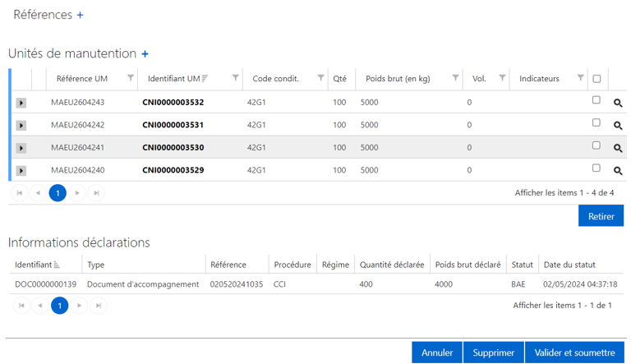Click Valider et soumettre button
The height and width of the screenshot is (364, 631).
pos(574,352)
